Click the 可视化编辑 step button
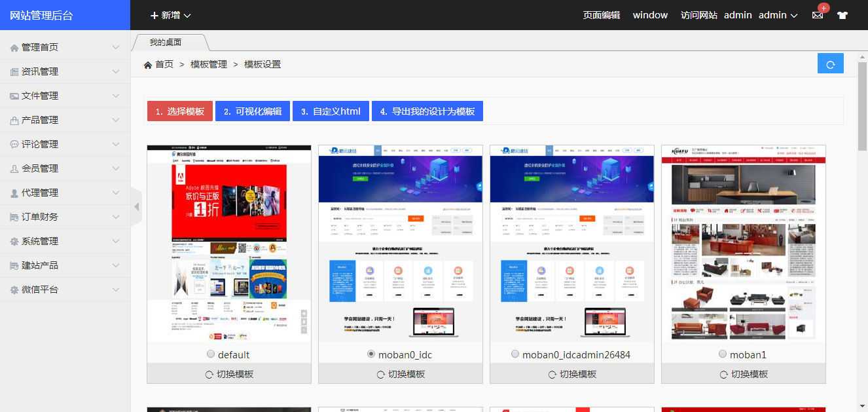Screen dimensions: 868x412 [252, 111]
